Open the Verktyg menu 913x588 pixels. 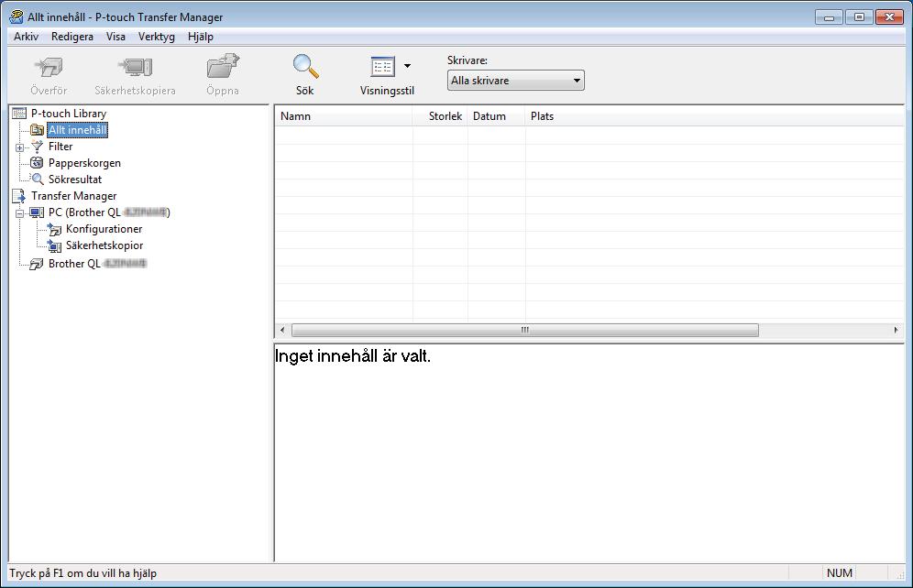click(156, 36)
